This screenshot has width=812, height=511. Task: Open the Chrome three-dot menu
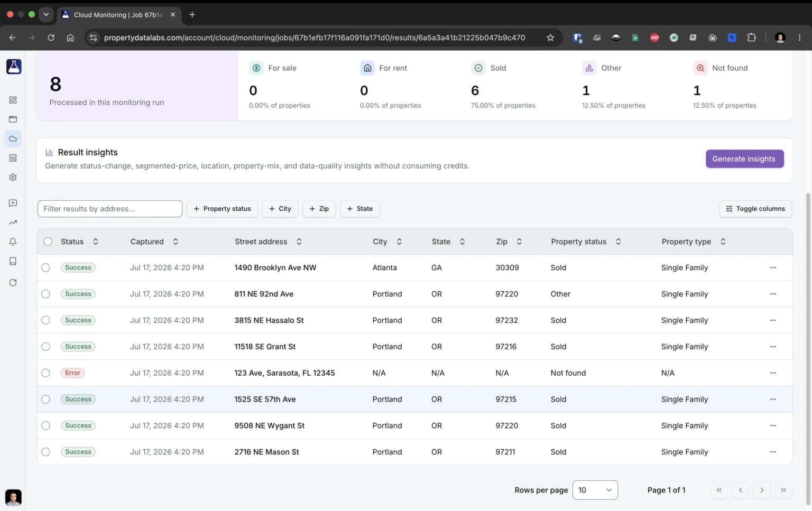coord(799,38)
